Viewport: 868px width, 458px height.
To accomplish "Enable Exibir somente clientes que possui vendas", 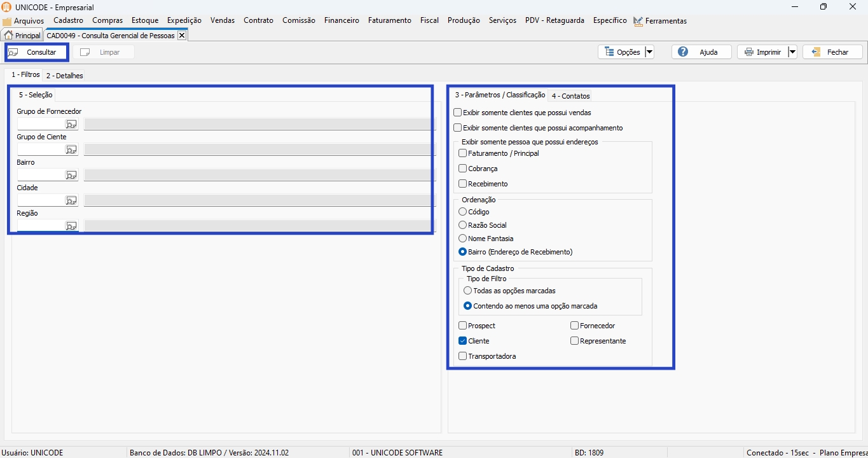I will coord(458,113).
